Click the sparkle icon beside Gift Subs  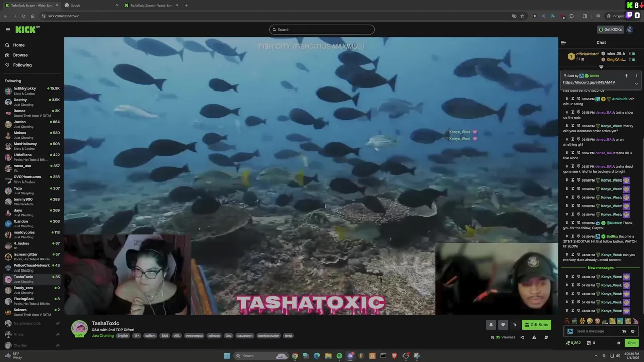click(515, 325)
